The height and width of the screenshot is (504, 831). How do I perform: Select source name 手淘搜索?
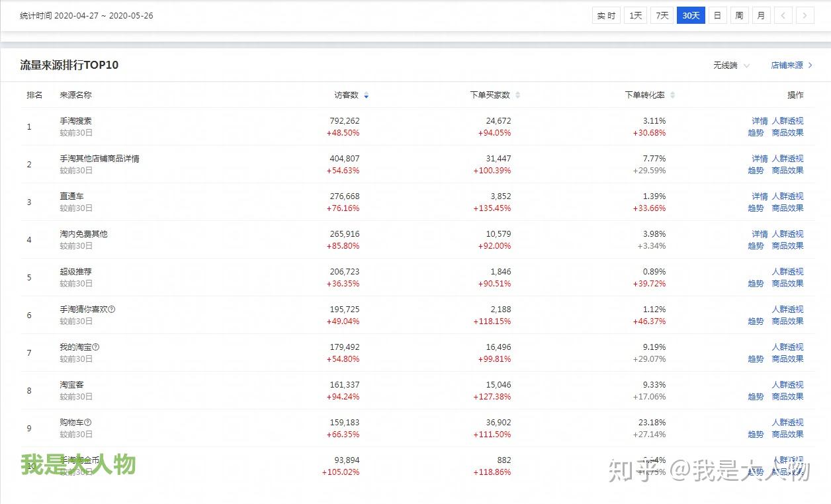pyautogui.click(x=75, y=121)
